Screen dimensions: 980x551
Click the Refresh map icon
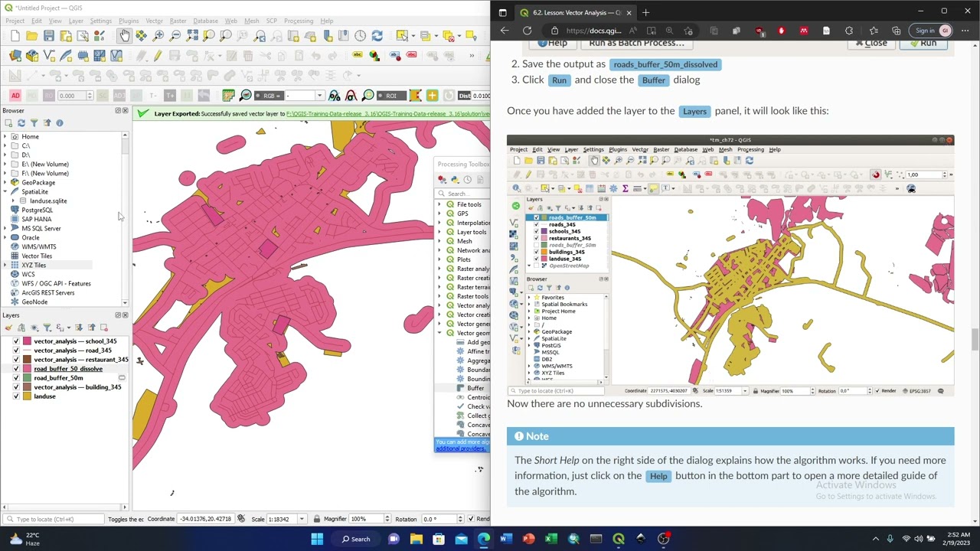pos(377,36)
